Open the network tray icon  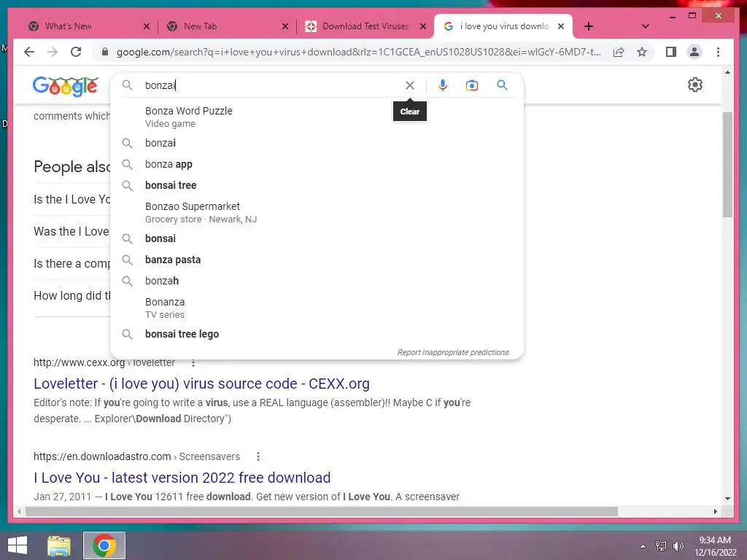661,546
